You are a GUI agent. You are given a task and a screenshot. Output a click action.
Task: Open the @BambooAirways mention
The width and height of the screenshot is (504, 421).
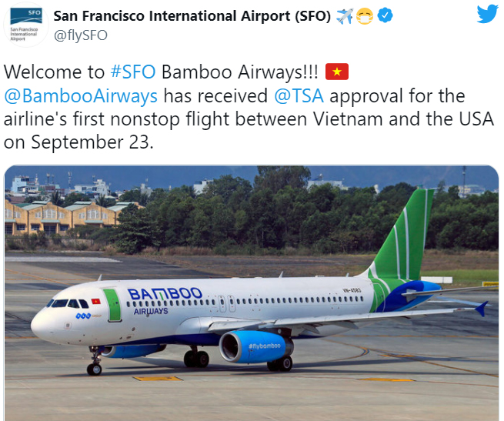click(x=81, y=96)
